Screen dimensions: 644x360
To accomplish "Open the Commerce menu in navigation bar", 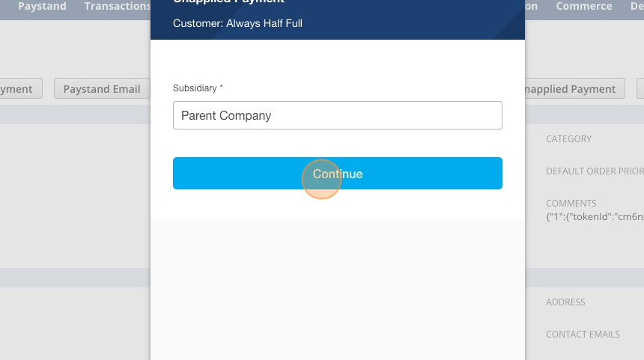I will (x=583, y=6).
